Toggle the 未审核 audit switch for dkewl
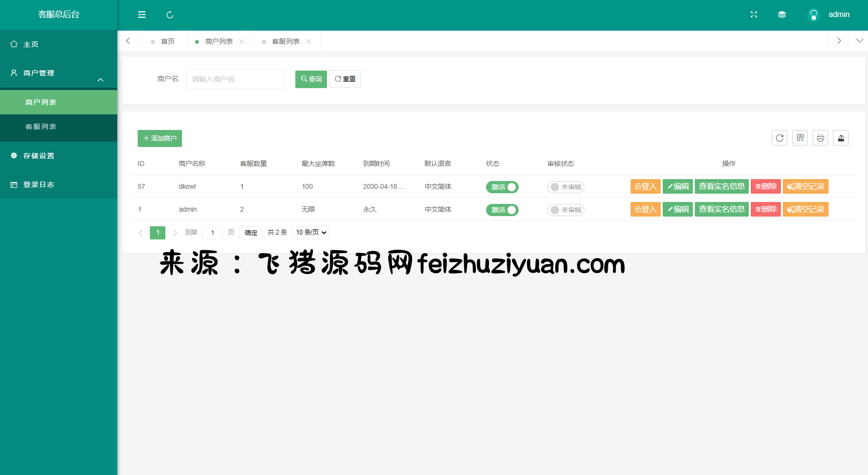Viewport: 868px width, 475px height. pyautogui.click(x=565, y=187)
